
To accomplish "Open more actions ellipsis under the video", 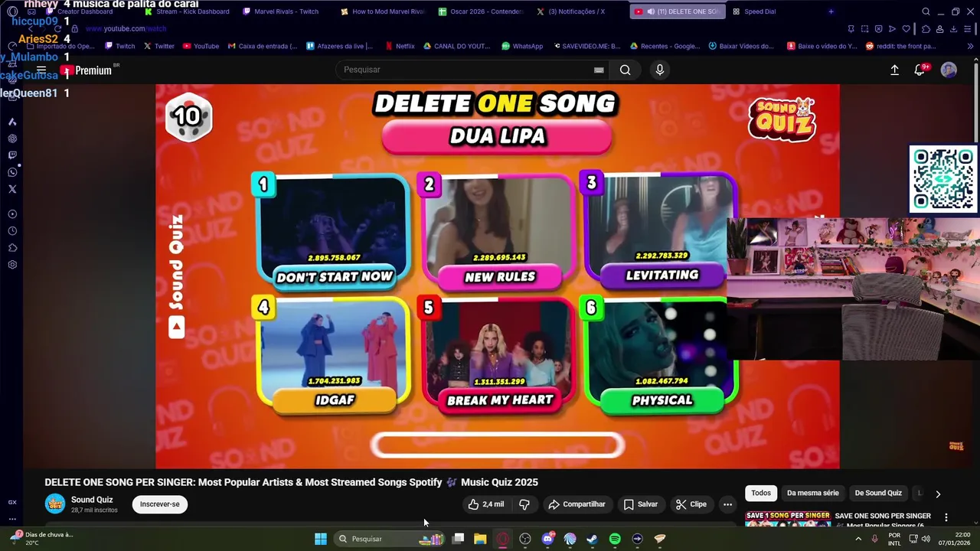I will (727, 504).
